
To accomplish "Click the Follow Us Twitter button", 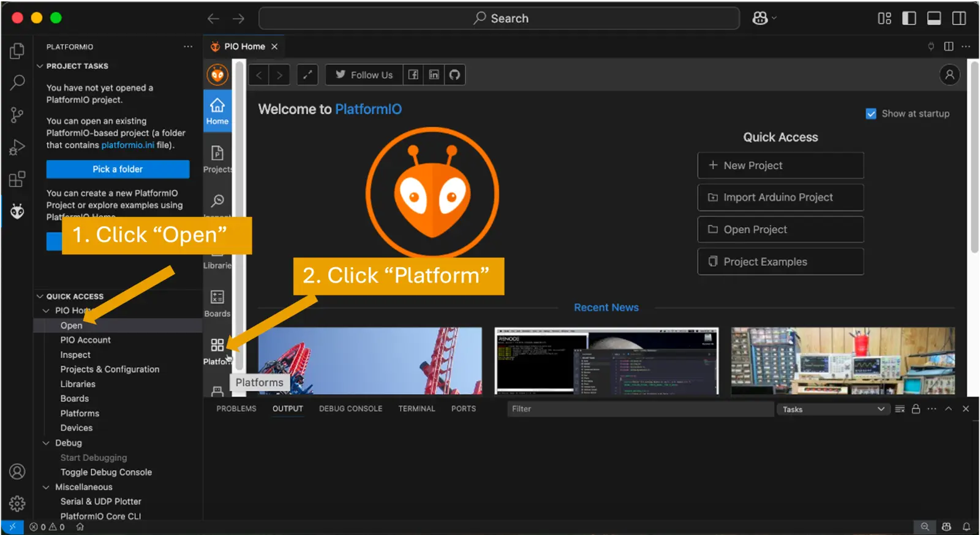I will coord(364,75).
